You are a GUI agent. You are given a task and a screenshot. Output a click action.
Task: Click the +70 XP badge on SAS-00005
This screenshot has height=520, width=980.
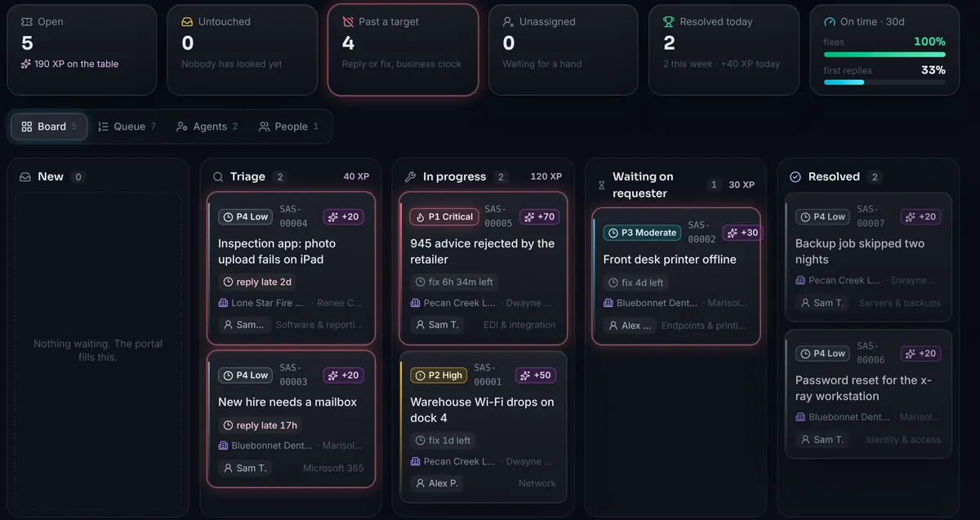pyautogui.click(x=539, y=217)
